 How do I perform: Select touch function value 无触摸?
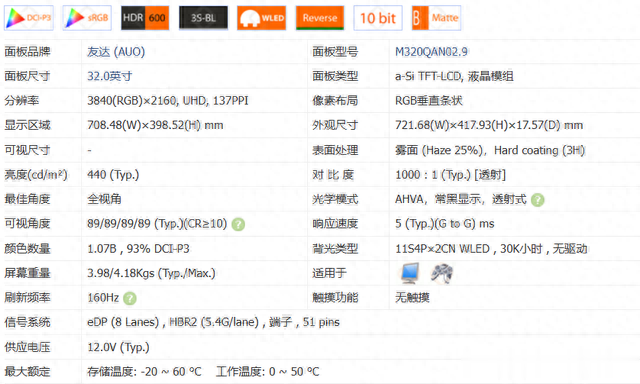pos(412,297)
